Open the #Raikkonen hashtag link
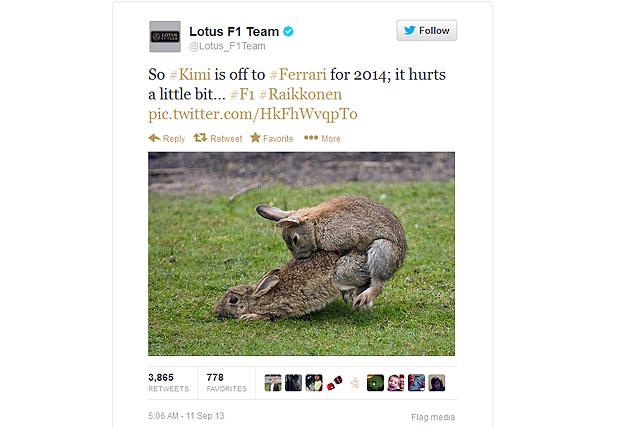The height and width of the screenshot is (428, 640). coord(300,94)
